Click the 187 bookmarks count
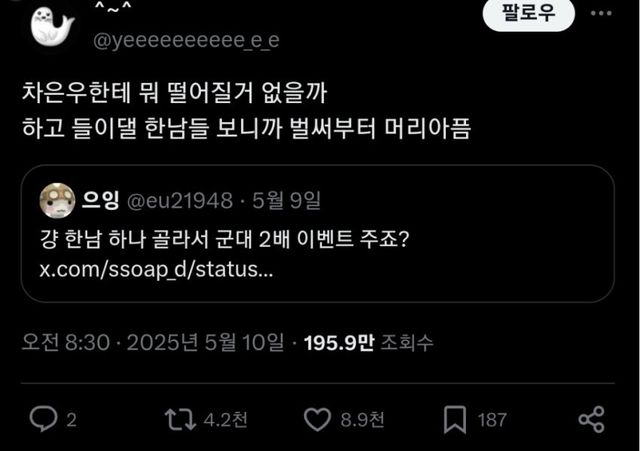The image size is (640, 451). pyautogui.click(x=492, y=420)
